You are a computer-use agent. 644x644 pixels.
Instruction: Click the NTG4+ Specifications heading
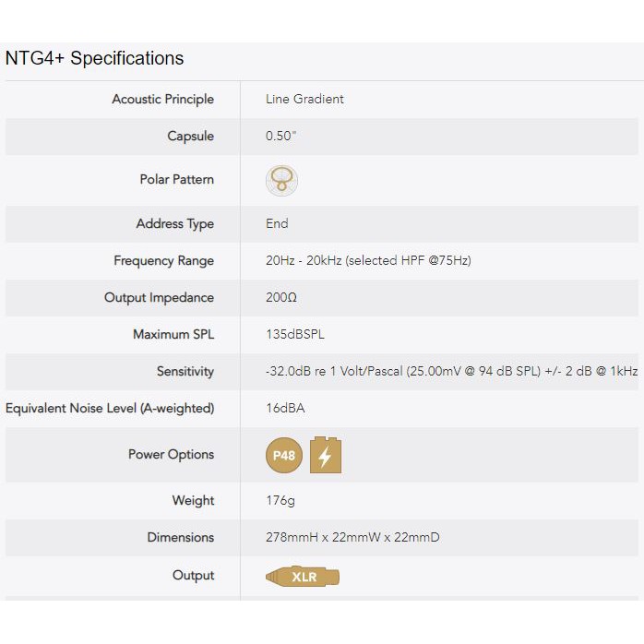[94, 58]
